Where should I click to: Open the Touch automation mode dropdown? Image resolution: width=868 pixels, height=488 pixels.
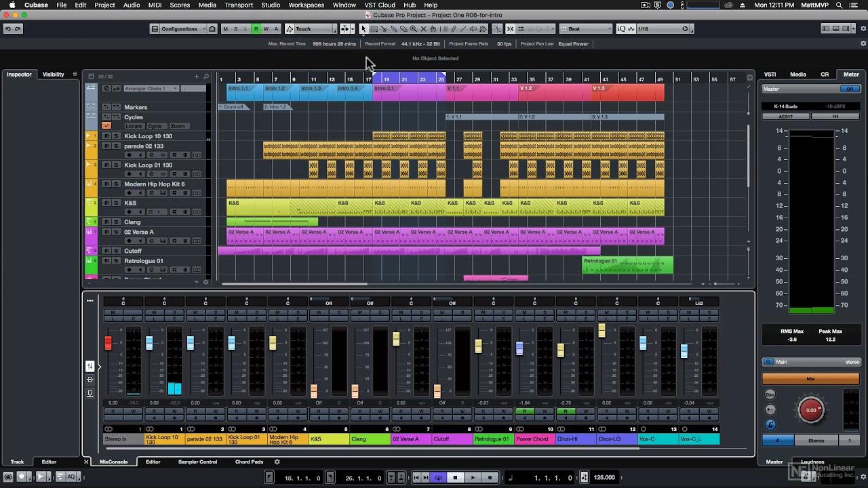tap(311, 29)
